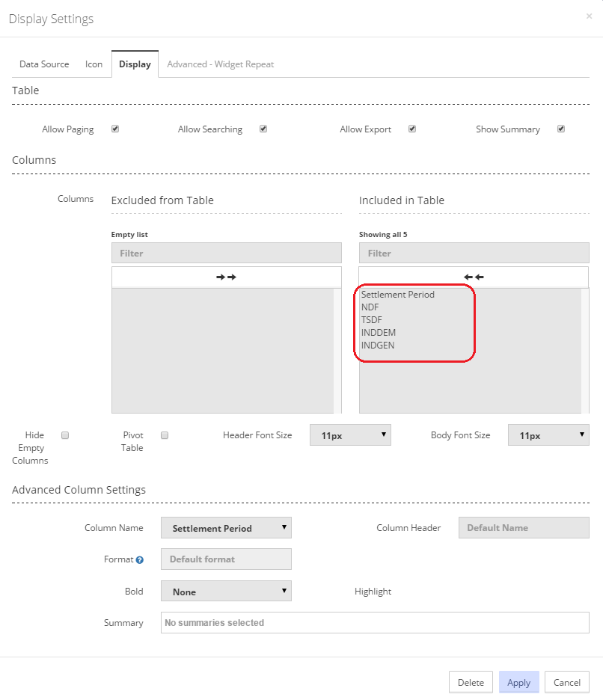The width and height of the screenshot is (603, 700).
Task: Toggle the Show Summary checkbox
Action: 561,129
